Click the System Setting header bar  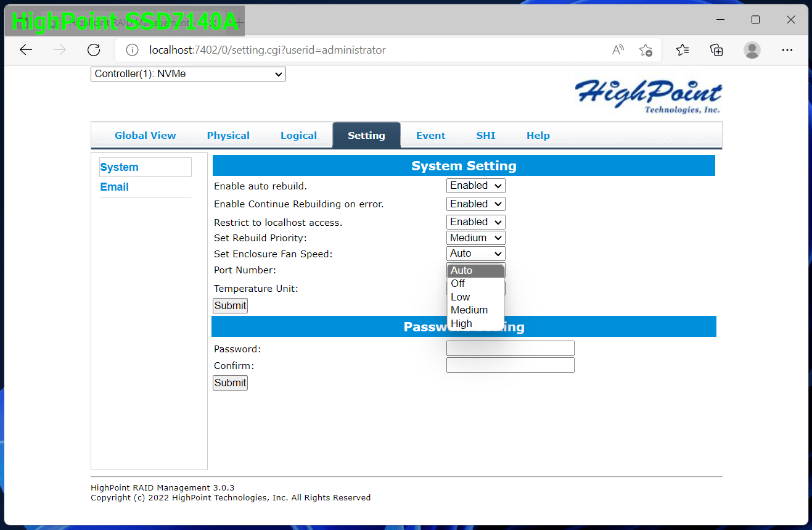[464, 166]
